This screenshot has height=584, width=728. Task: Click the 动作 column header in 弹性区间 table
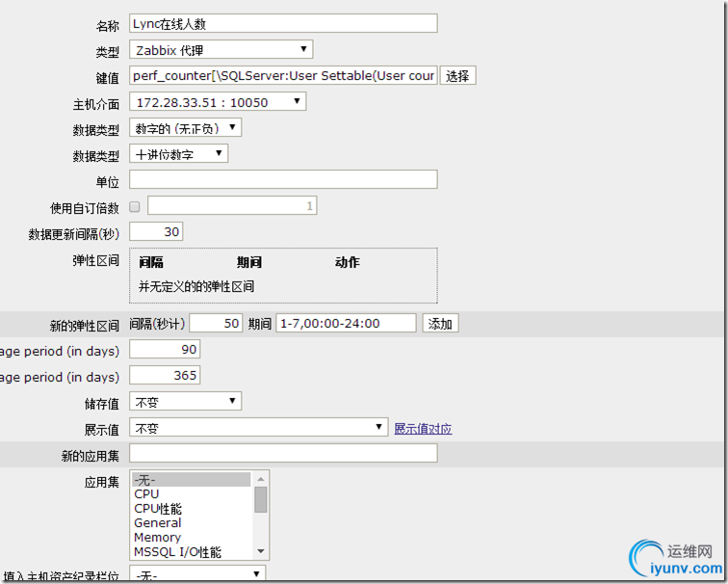pyautogui.click(x=348, y=262)
